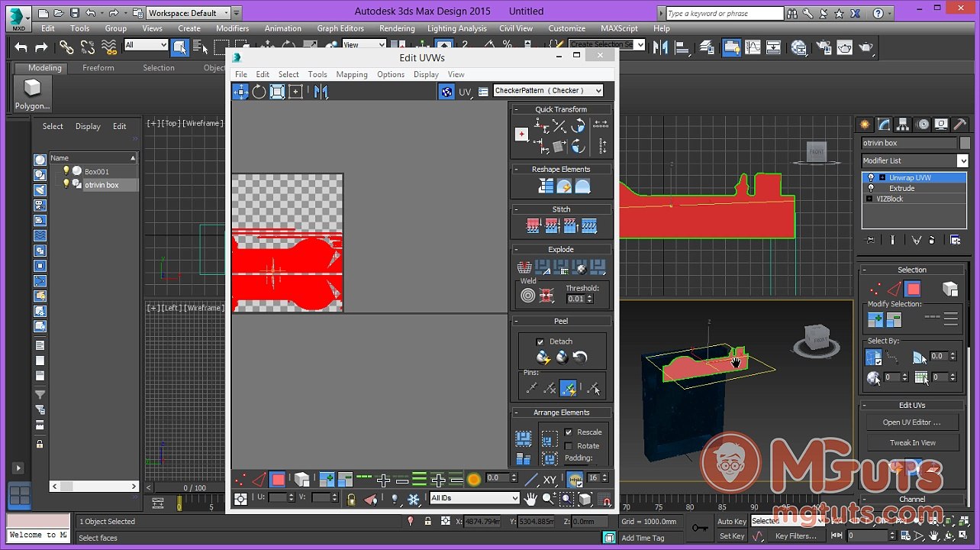Click the Select by Element cube in Edit UVWs
Image resolution: width=980 pixels, height=550 pixels.
coord(302,480)
